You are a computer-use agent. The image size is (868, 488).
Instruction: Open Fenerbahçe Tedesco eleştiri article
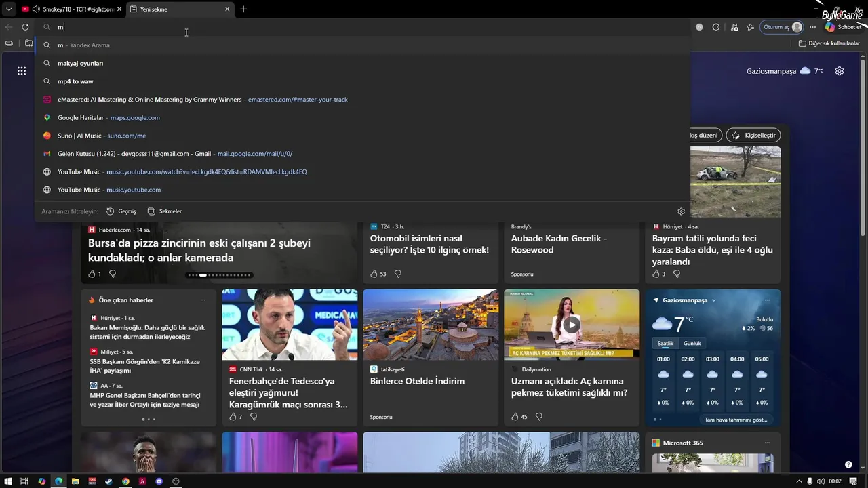(x=289, y=392)
